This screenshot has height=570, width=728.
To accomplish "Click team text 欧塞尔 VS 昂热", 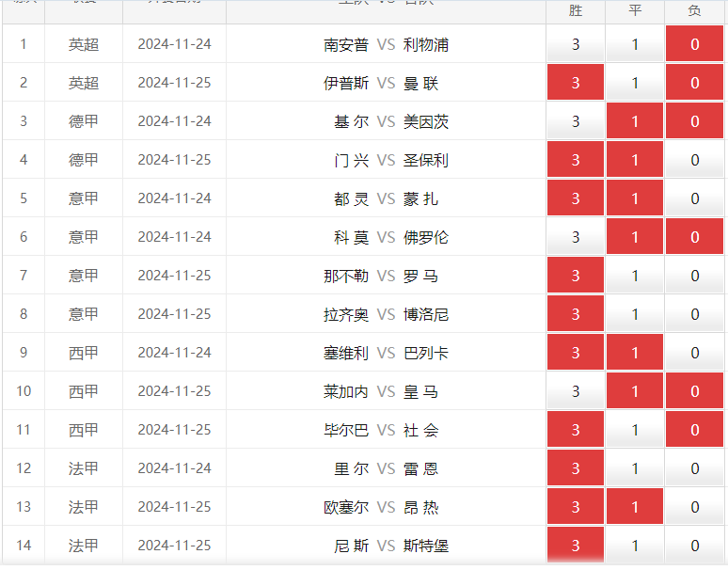I will pyautogui.click(x=381, y=507).
